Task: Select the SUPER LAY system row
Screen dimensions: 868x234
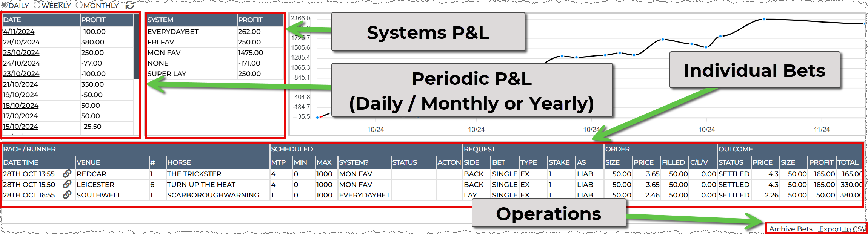Action: point(167,74)
